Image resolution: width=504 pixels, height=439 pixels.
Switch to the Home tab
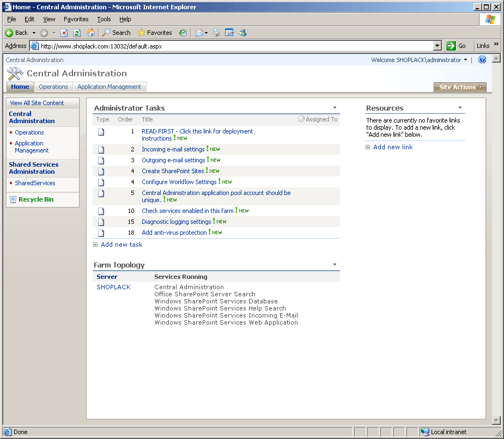click(20, 87)
